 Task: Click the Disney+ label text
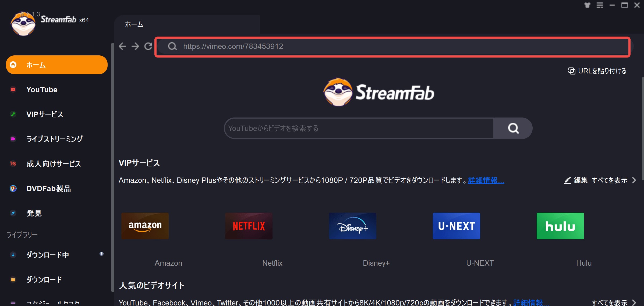click(x=376, y=263)
